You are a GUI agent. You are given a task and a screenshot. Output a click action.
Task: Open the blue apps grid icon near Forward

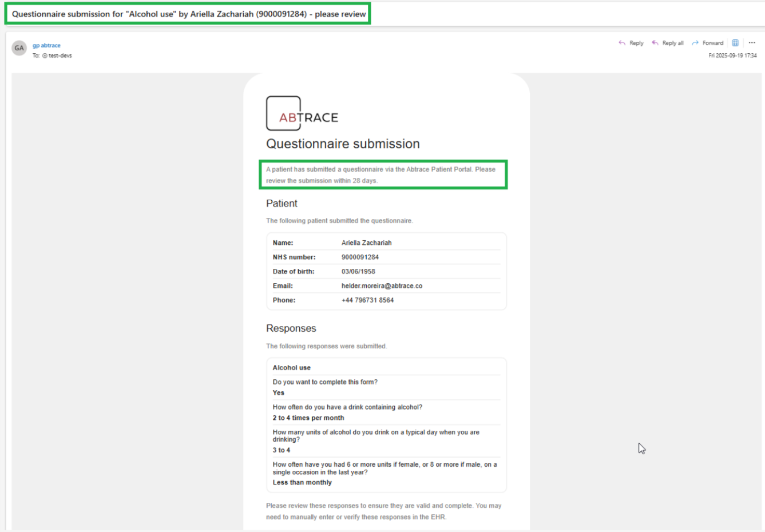coord(735,42)
